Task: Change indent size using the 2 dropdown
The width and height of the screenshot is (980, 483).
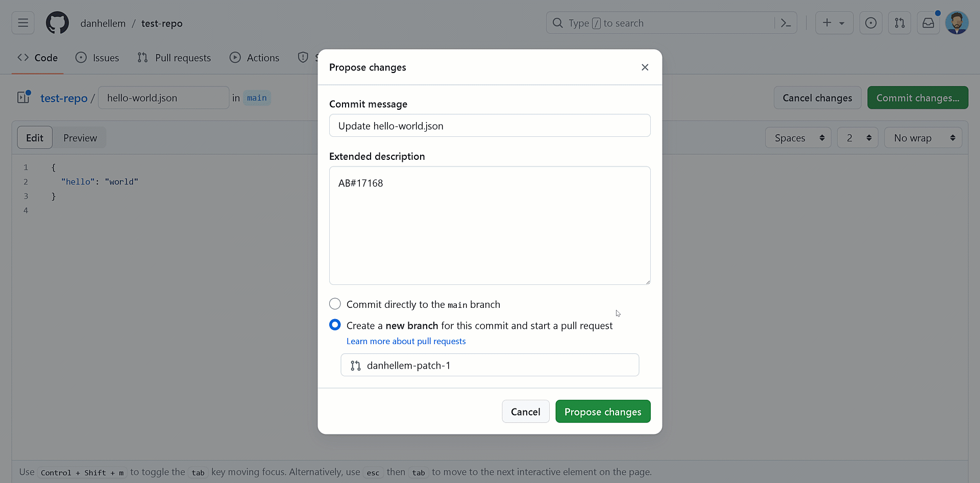Action: 857,137
